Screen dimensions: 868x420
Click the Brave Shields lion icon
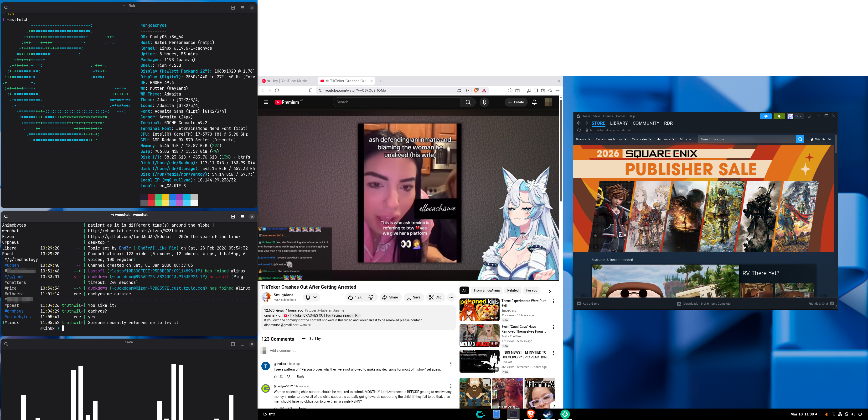(476, 90)
